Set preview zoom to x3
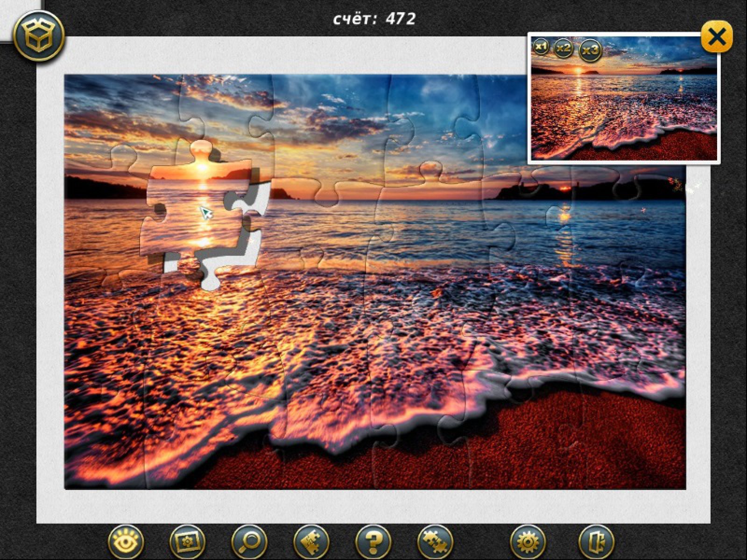Image resolution: width=747 pixels, height=560 pixels. pos(590,50)
